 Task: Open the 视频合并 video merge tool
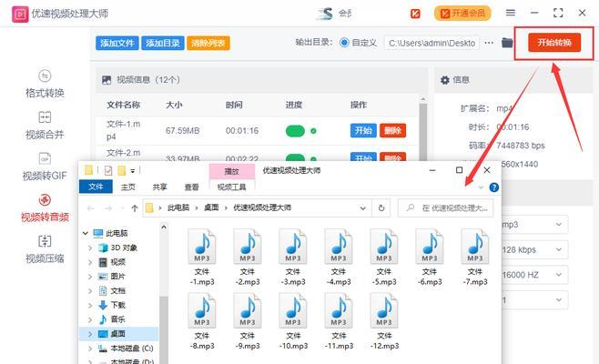pyautogui.click(x=45, y=126)
